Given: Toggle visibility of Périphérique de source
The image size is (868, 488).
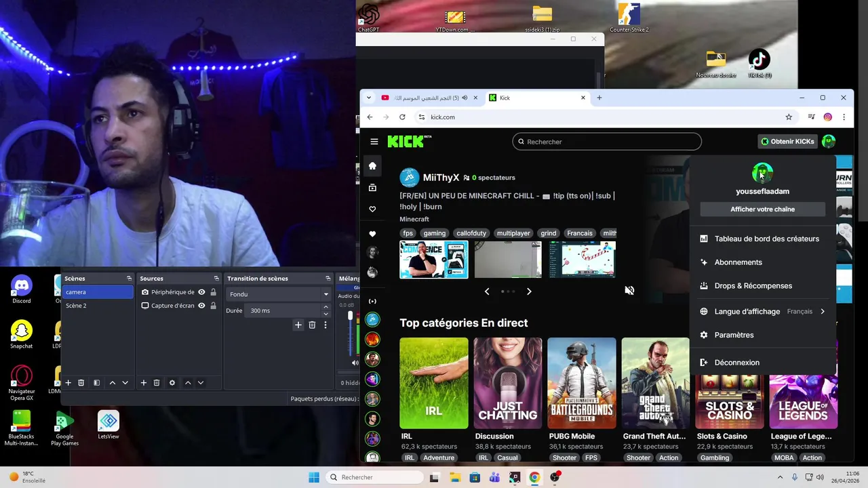Looking at the screenshot, I should pos(201,292).
